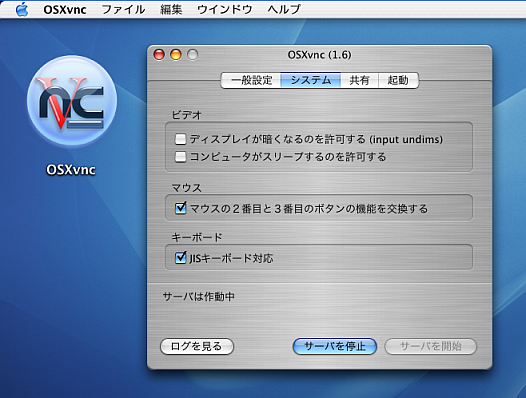526x398 pixels.
Task: Enable コンピュータがスリープするのを許可する checkbox
Action: click(180, 157)
